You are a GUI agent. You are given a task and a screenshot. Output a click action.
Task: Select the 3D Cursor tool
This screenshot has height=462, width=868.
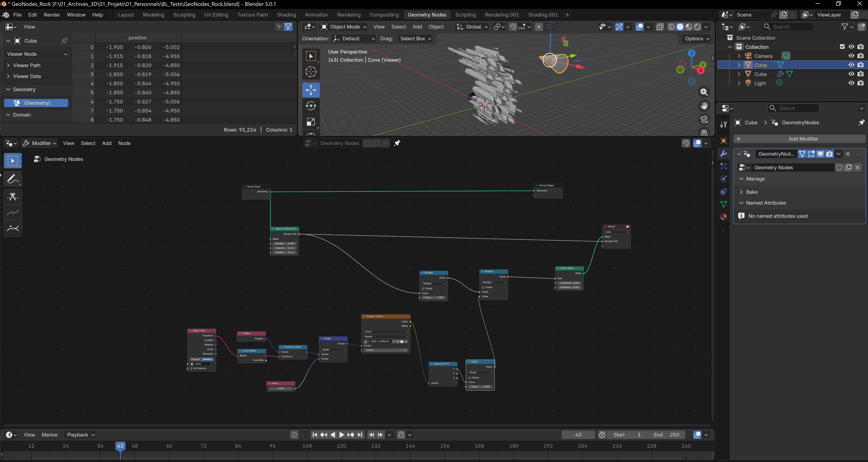coord(311,72)
